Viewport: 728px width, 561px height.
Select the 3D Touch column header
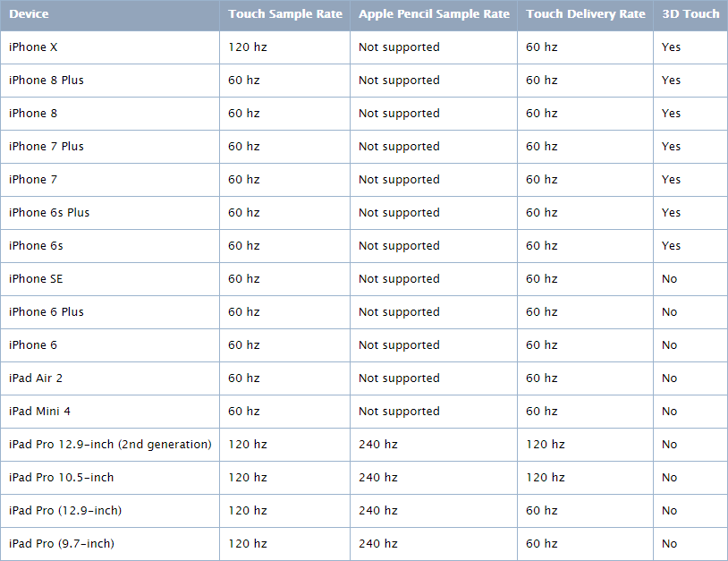(x=690, y=14)
